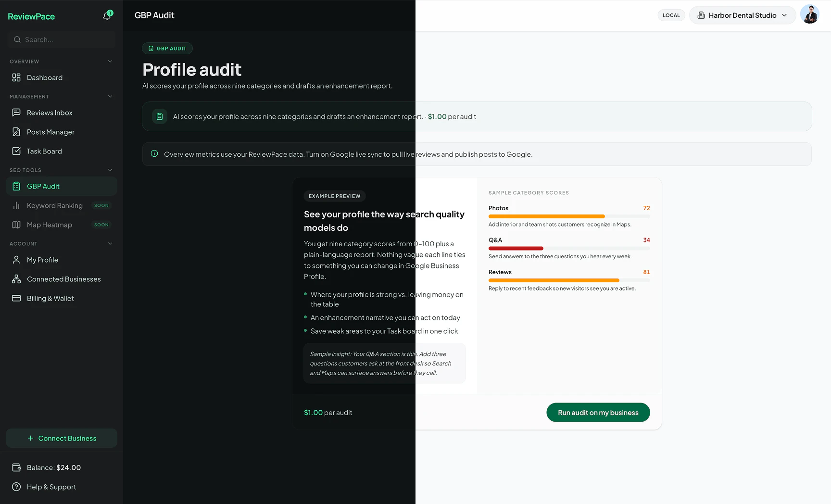
Task: Collapse the SEO Tools section
Action: [110, 170]
